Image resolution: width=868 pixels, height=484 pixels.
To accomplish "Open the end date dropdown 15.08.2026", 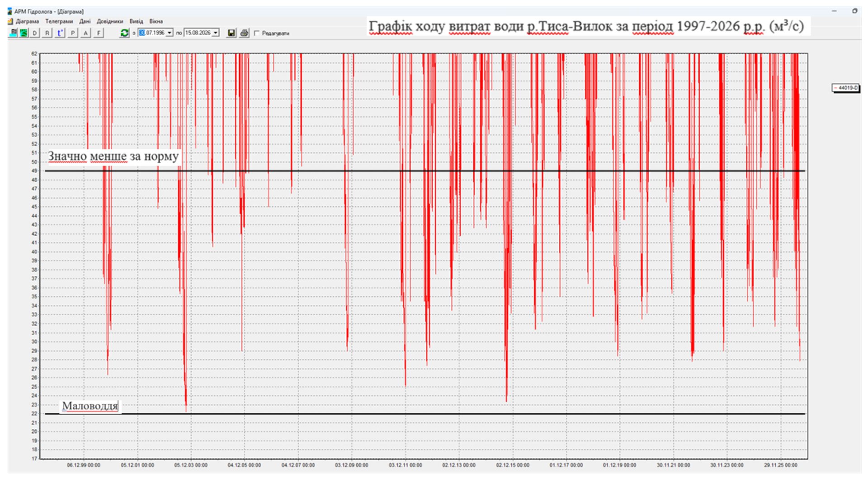I will click(216, 33).
